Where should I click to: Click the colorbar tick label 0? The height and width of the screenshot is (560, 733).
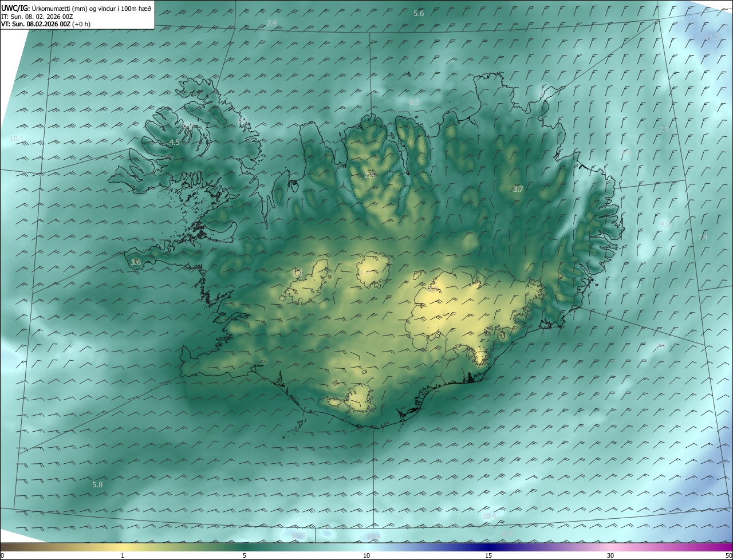[x=2, y=556]
